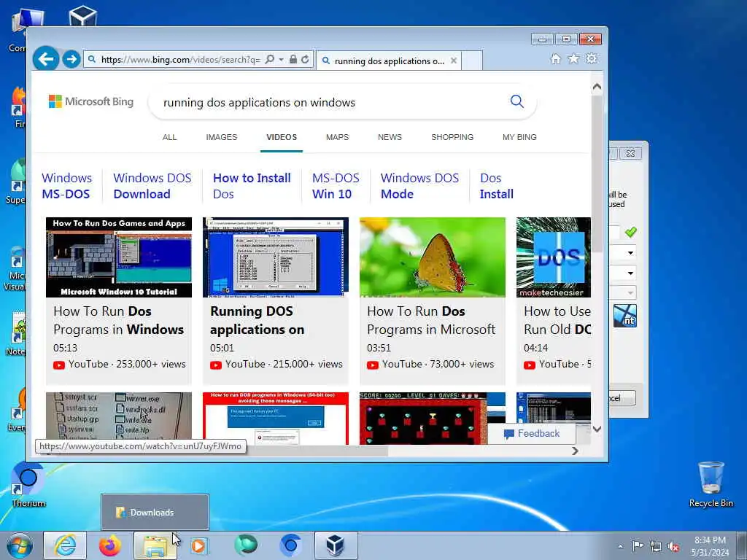The image size is (747, 560).
Task: Open first dropdown in background dialog
Action: [630, 253]
